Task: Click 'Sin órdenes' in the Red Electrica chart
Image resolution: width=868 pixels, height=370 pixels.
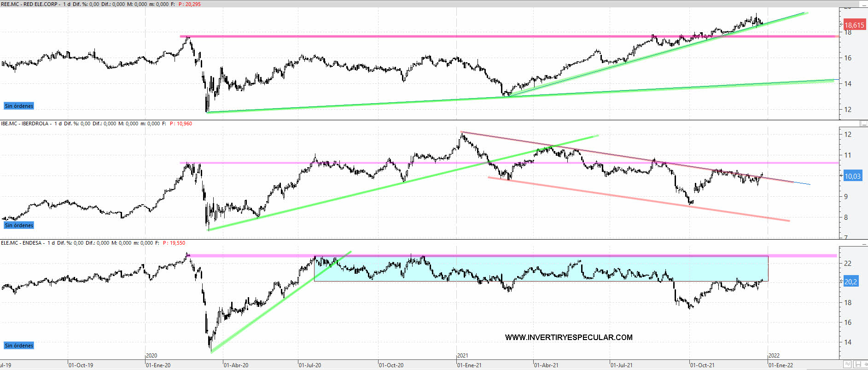Action: click(x=19, y=106)
